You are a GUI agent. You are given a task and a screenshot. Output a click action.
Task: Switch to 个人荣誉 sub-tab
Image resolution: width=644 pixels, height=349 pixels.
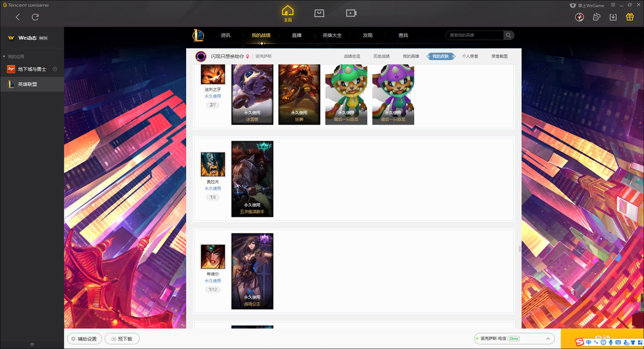[470, 56]
